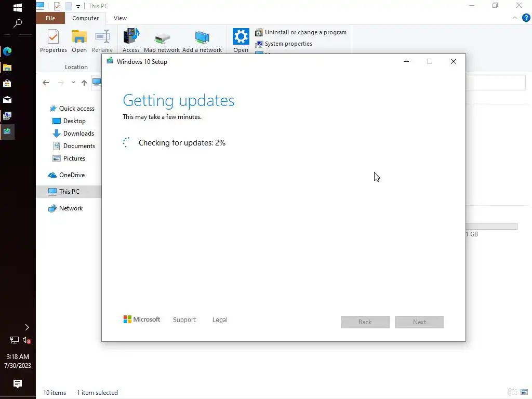This screenshot has width=532, height=399.
Task: Click Access media ribbon icon
Action: pos(131,41)
